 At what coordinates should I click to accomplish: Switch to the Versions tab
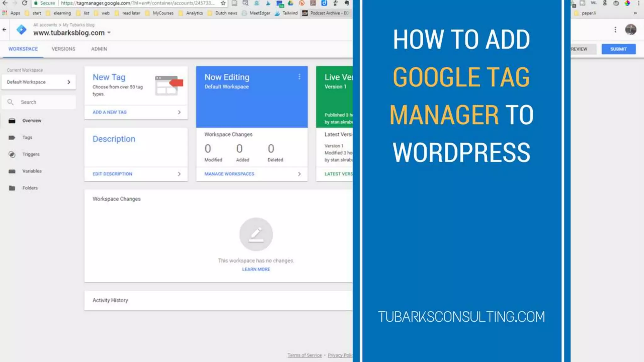point(63,49)
